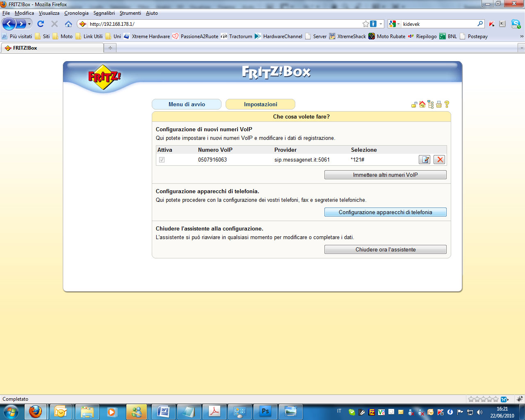Click Immettere altri numeri VoIP button

pos(385,175)
